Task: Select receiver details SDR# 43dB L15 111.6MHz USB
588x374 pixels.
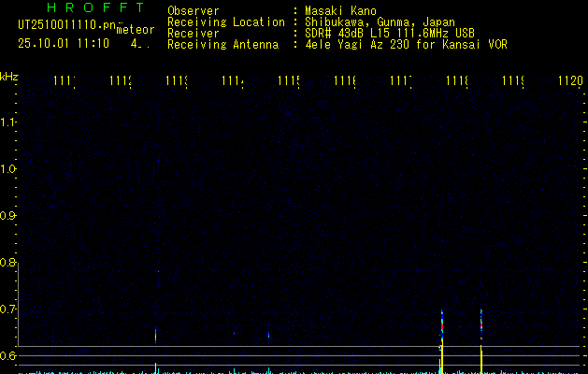Action: [x=390, y=33]
